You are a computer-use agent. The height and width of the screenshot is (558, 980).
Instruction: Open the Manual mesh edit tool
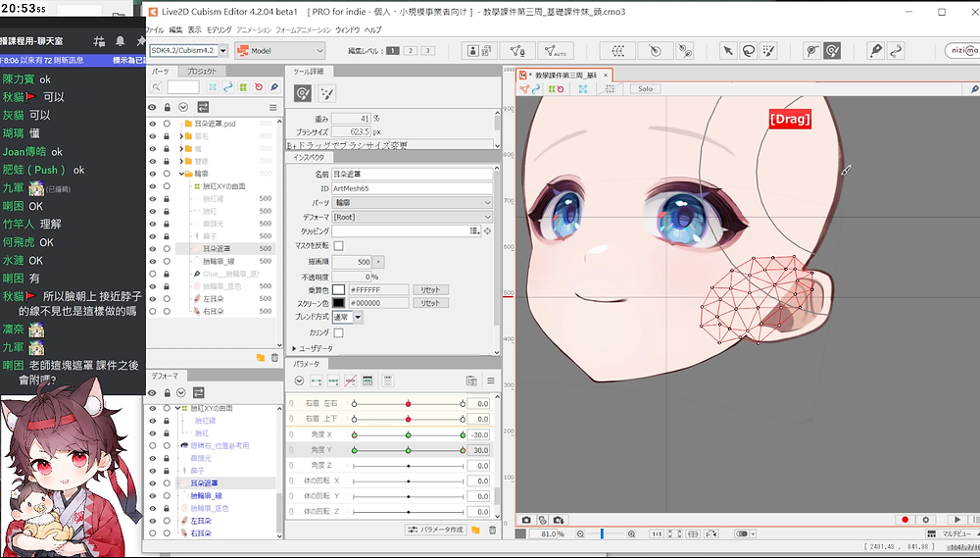point(517,51)
